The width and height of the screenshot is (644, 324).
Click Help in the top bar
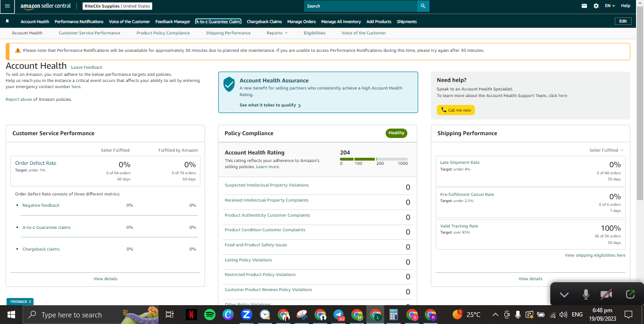626,6
